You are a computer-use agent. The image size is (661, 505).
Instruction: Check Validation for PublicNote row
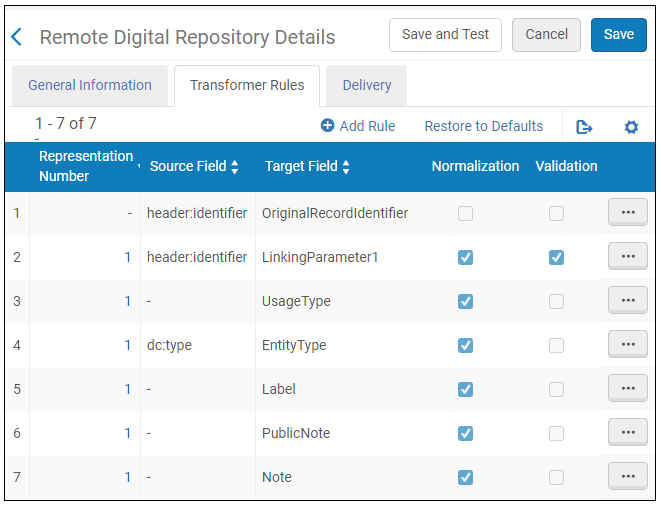tap(556, 433)
